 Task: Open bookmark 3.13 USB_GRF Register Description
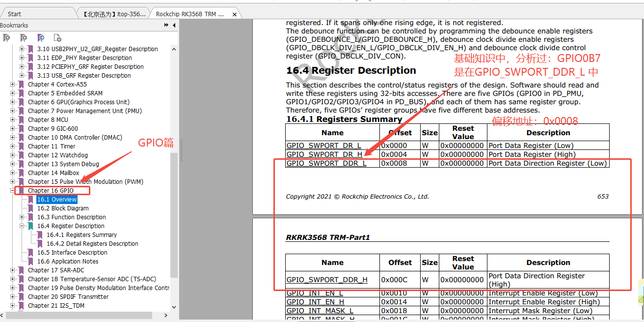pyautogui.click(x=84, y=76)
